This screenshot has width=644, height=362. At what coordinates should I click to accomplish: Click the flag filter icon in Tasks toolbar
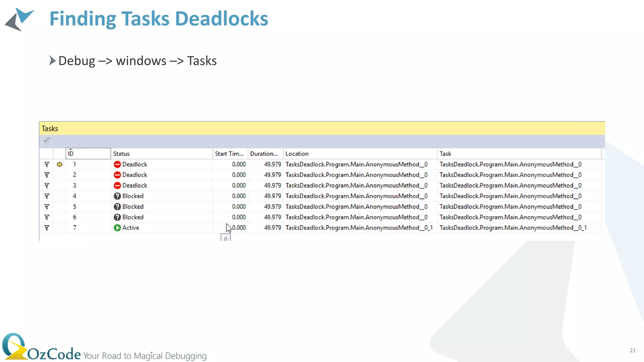[x=47, y=141]
